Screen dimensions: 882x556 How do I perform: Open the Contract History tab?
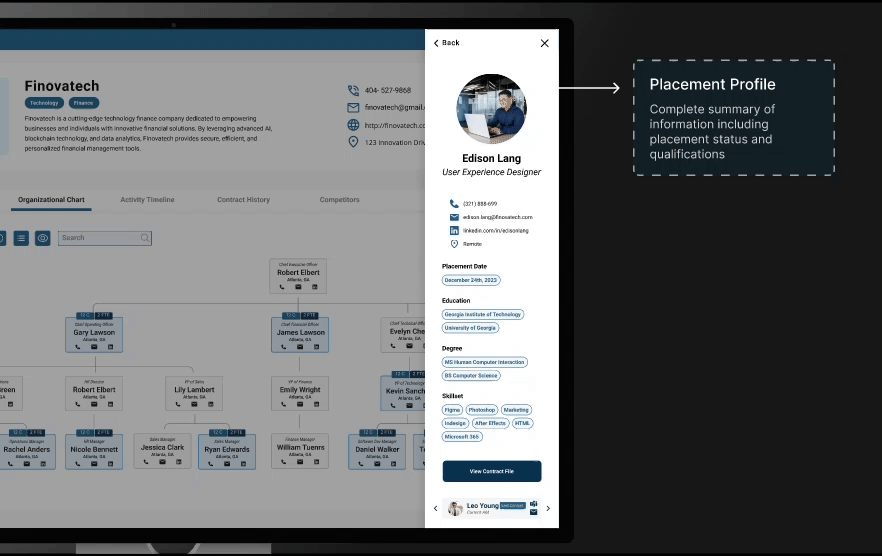[x=244, y=200]
